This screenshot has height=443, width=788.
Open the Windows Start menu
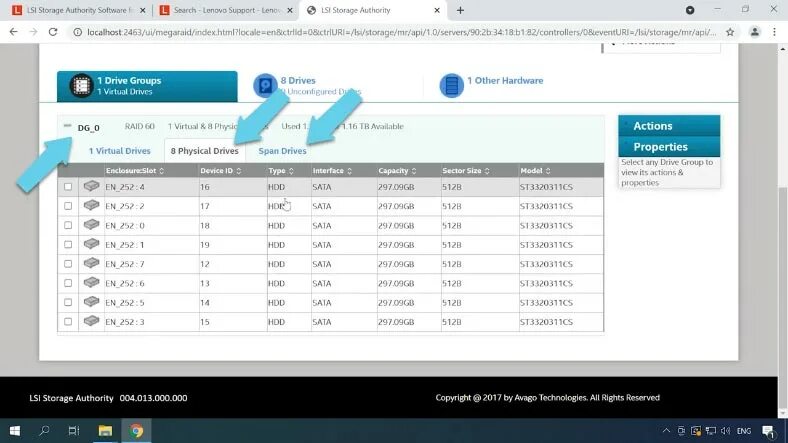point(15,430)
